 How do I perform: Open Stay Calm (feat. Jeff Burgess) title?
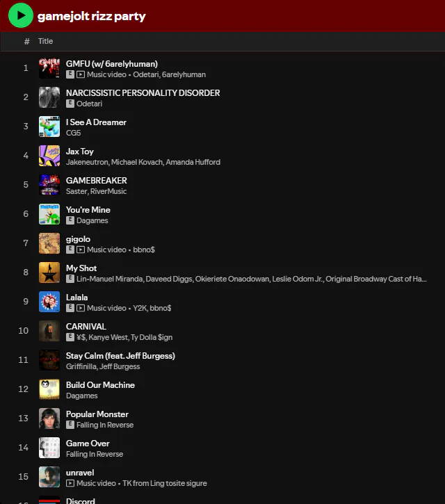[120, 356]
